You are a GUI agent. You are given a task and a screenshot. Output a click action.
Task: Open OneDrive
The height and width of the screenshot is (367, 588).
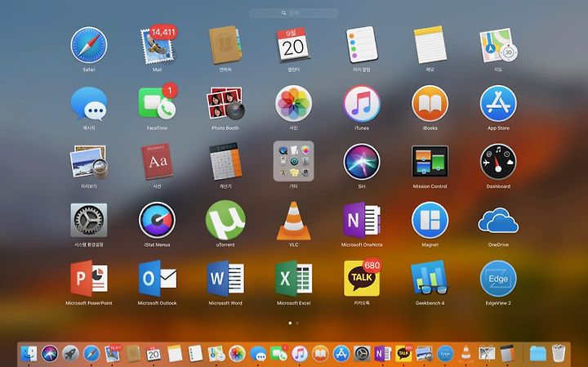(498, 220)
